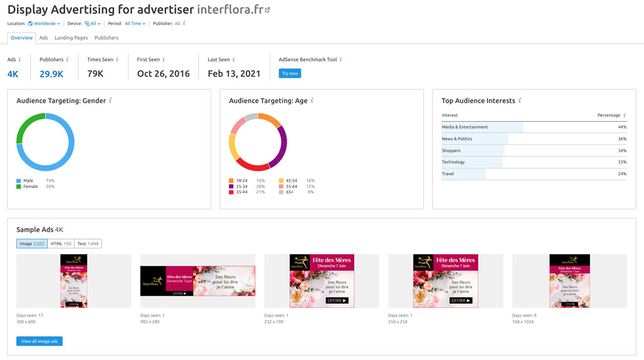Viewport: 644px width, 360px height.
Task: Click info icon beside AdSense Benchmark Tool
Action: click(341, 59)
